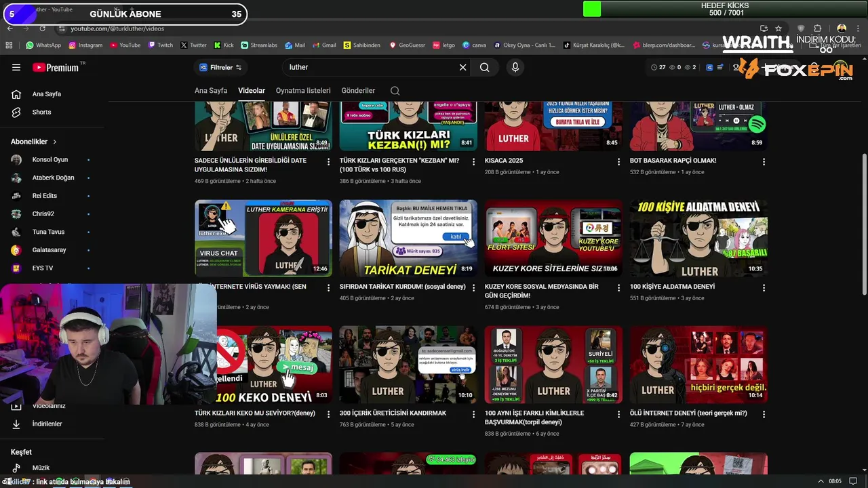This screenshot has width=868, height=488.
Task: Open notifications in Windows system tray
Action: [853, 481]
